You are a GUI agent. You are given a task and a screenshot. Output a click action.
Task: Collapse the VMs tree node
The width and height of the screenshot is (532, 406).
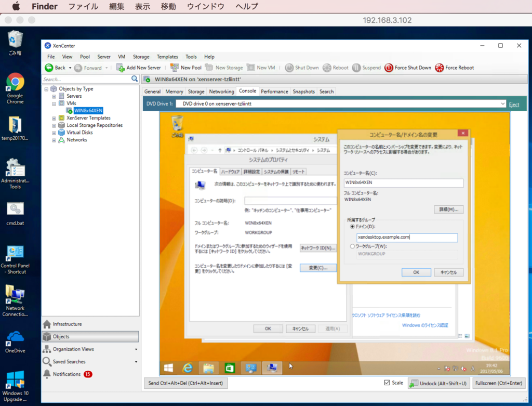tap(54, 103)
